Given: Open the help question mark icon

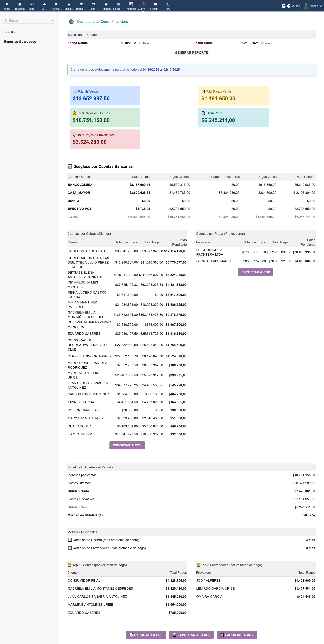Looking at the screenshot, I should [x=289, y=6].
